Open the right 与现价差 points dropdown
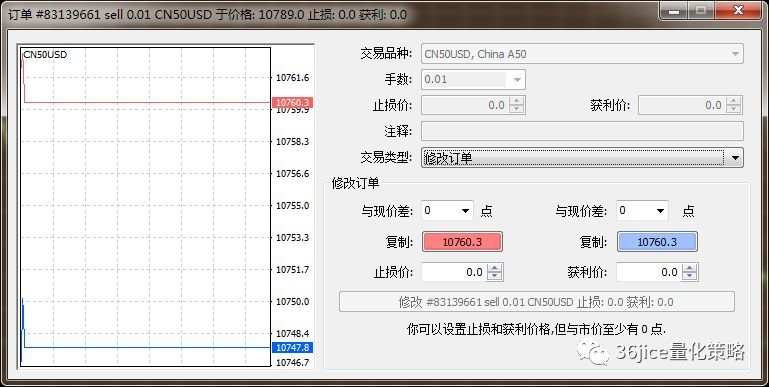Viewport: 769px width, 387px height. tap(642, 211)
